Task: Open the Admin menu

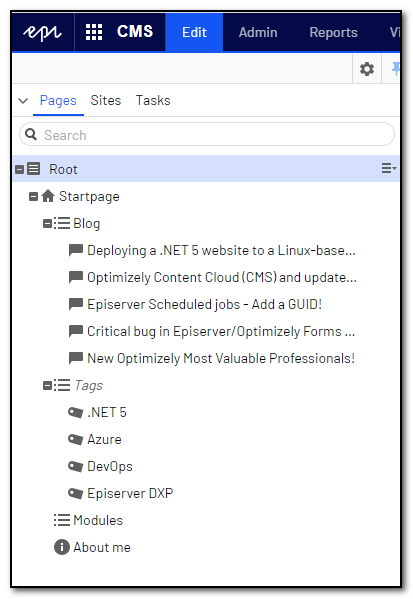Action: (258, 32)
